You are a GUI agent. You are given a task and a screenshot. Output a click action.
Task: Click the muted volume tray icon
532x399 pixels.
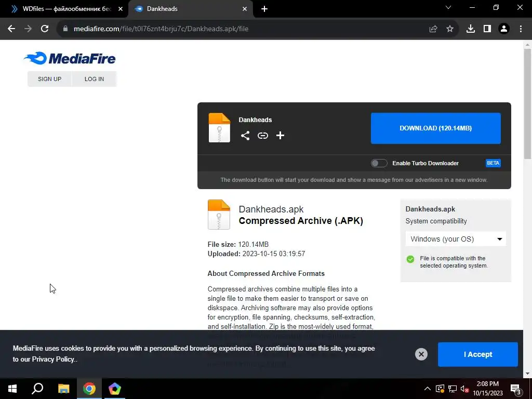465,389
